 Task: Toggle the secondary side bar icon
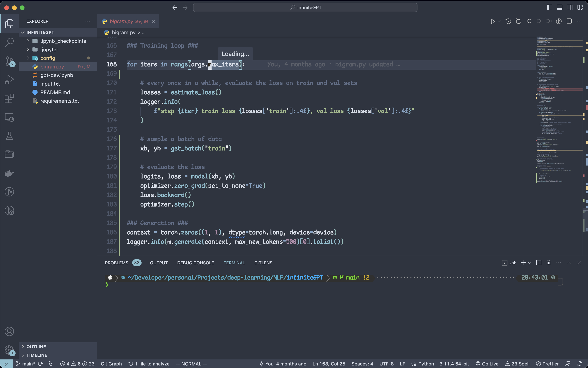(x=570, y=7)
